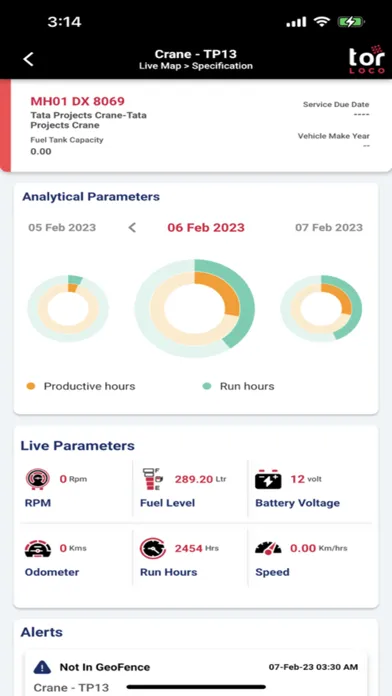Tap the Live Parameters heading
The width and height of the screenshot is (392, 696).
click(x=78, y=446)
